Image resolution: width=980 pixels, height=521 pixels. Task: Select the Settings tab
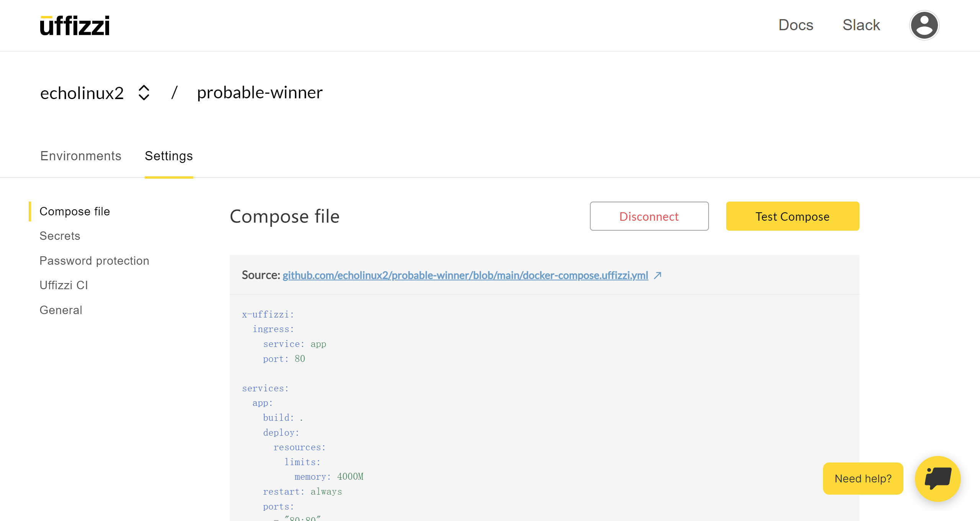pos(168,156)
